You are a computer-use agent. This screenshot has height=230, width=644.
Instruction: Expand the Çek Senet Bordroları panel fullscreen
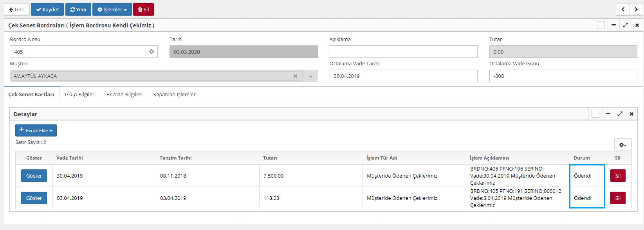coord(625,25)
